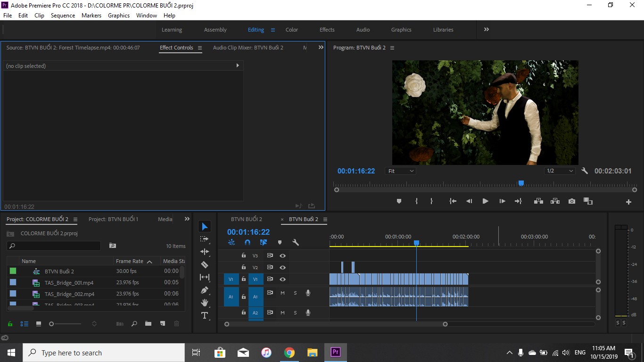Select the Pen tool
644x362 pixels.
click(205, 290)
